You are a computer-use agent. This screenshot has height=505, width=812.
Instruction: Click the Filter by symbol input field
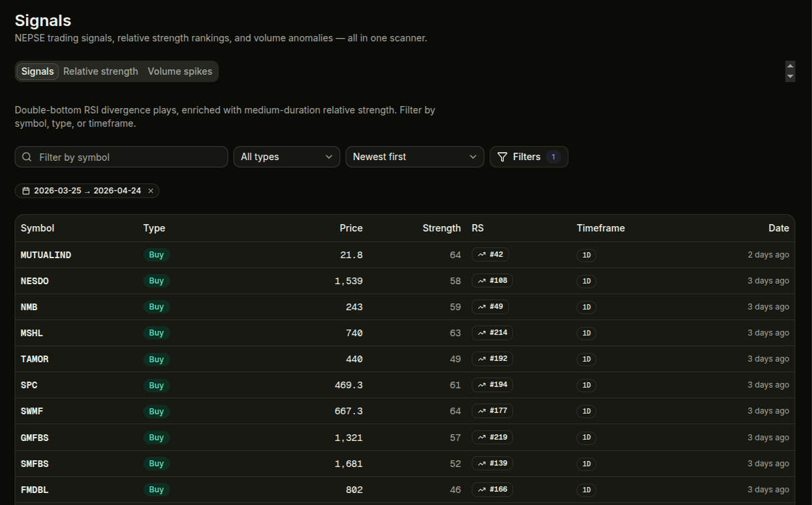(121, 157)
